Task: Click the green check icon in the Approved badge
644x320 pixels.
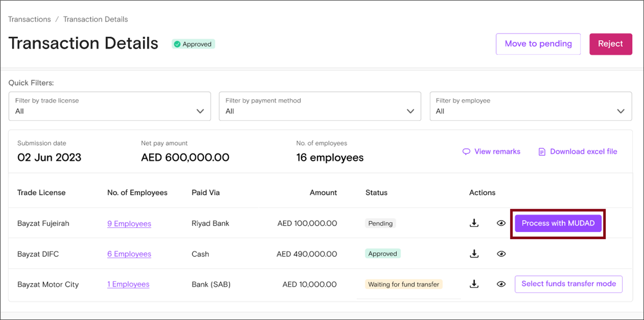Action: [x=177, y=44]
